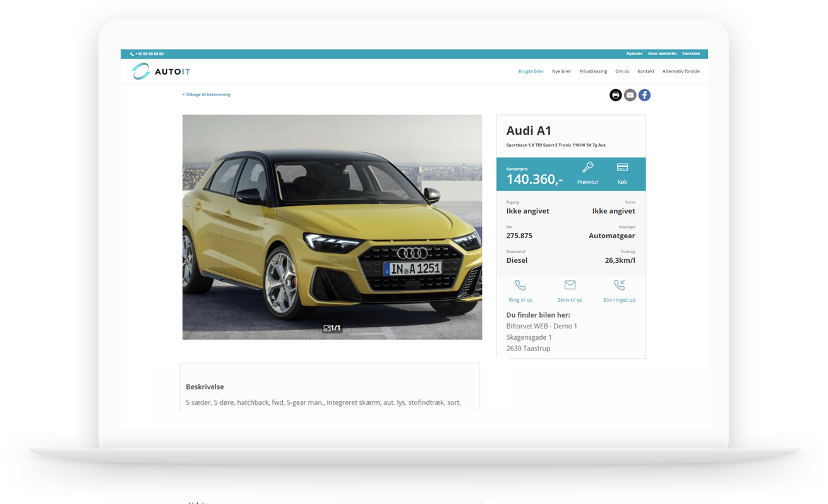Click the price 140.360,-

(534, 179)
